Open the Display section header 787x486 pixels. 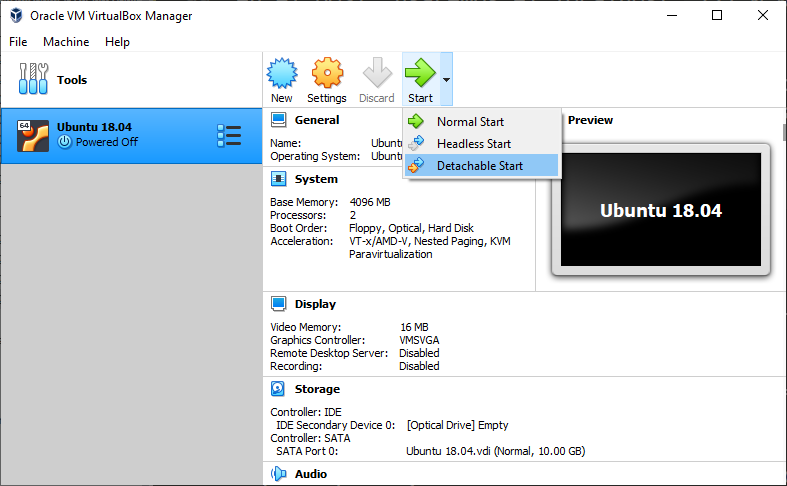pos(315,304)
